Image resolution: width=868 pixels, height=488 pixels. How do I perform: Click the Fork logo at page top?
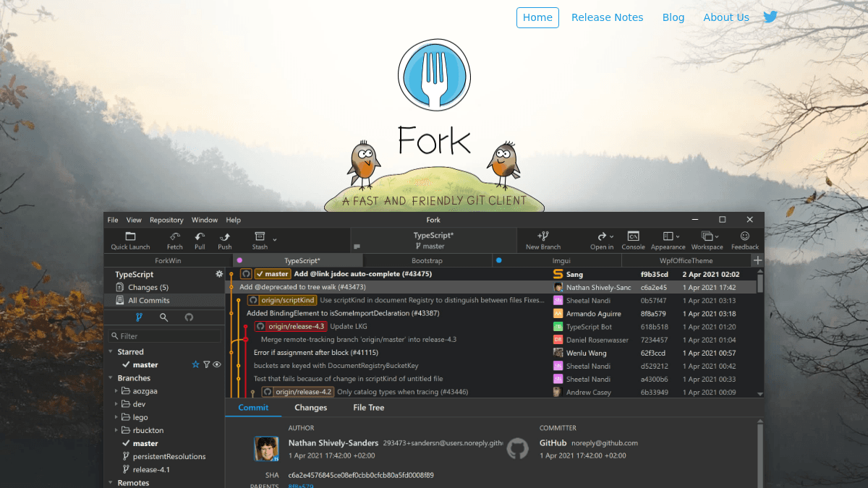pyautogui.click(x=434, y=74)
